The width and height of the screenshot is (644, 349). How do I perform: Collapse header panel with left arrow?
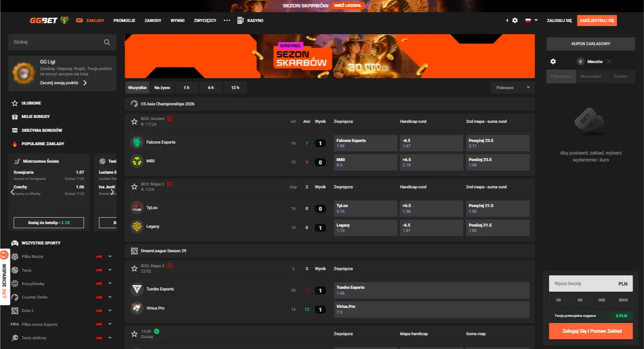point(507,20)
